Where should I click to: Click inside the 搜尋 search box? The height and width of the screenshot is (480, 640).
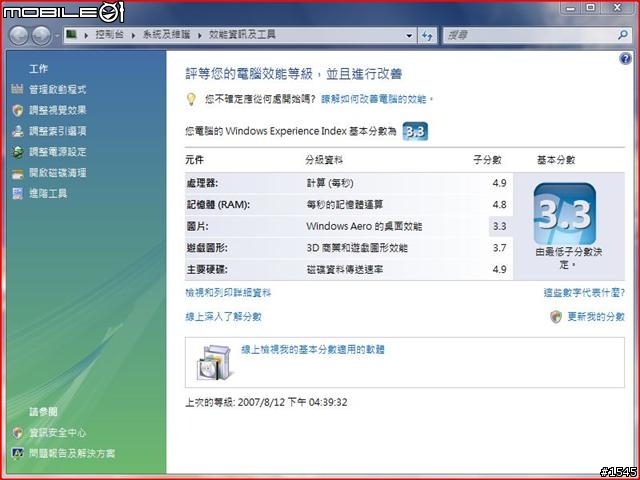(x=530, y=36)
